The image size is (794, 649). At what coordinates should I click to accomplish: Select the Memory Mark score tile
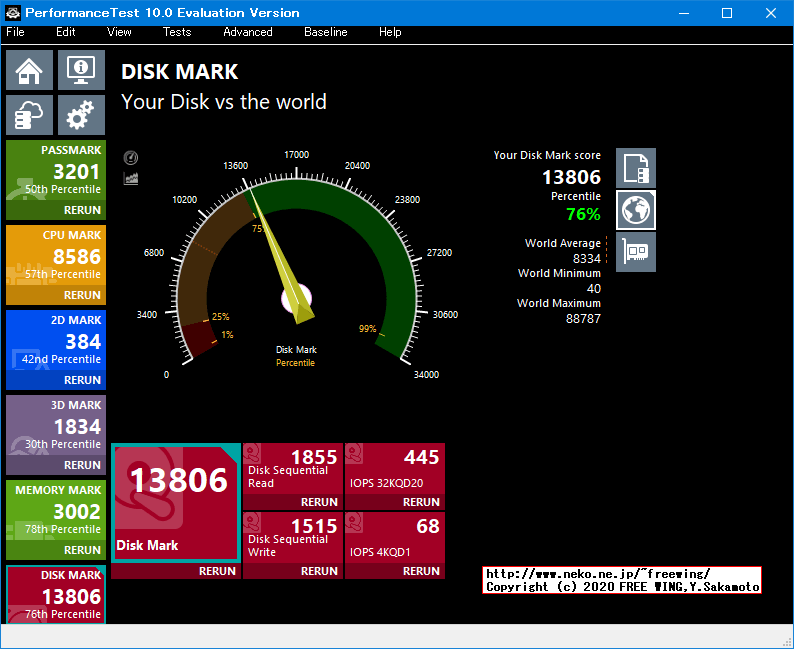click(56, 512)
